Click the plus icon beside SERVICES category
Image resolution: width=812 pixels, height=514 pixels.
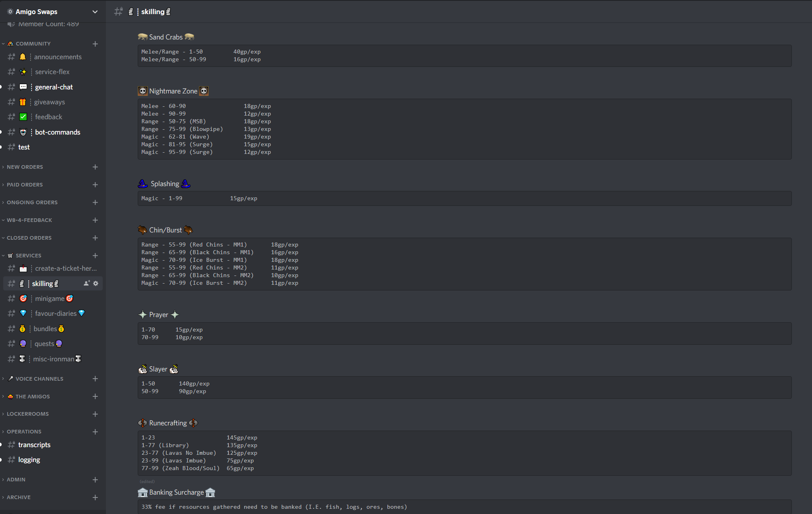[95, 256]
